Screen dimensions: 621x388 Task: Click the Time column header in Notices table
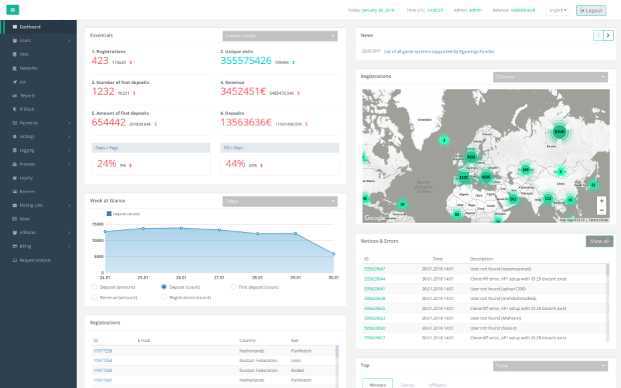tap(438, 259)
